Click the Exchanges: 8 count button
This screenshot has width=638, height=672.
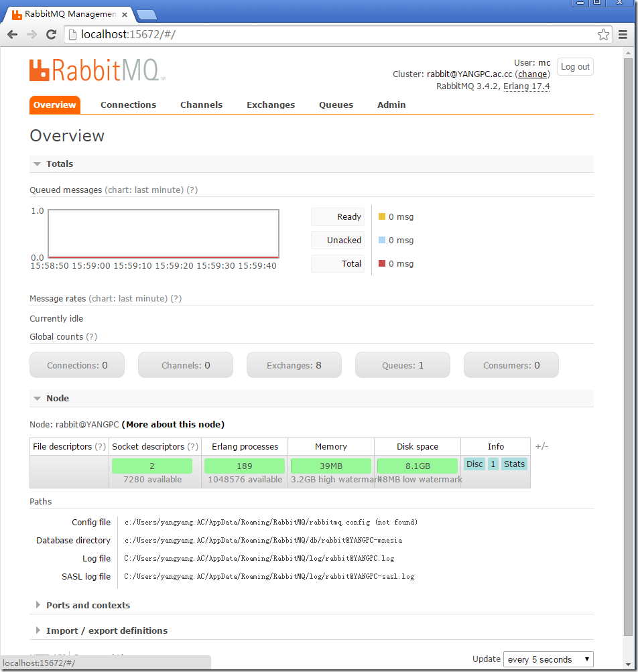coord(294,365)
